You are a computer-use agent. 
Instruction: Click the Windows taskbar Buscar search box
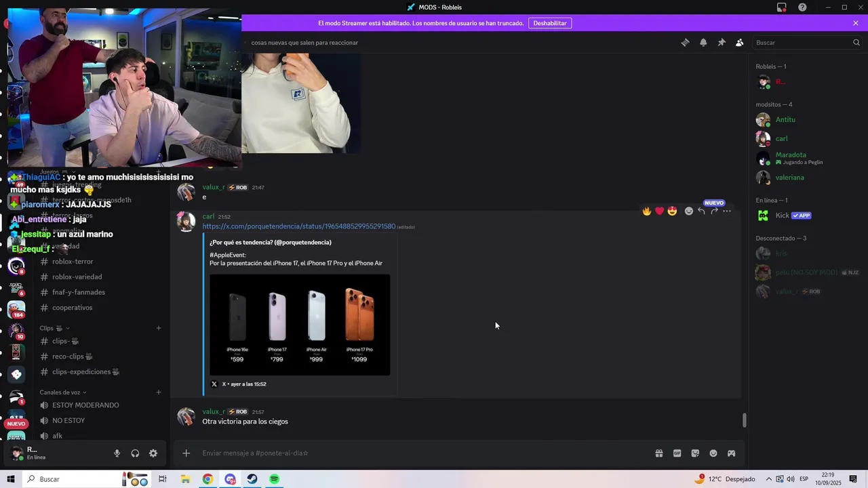coord(87,479)
